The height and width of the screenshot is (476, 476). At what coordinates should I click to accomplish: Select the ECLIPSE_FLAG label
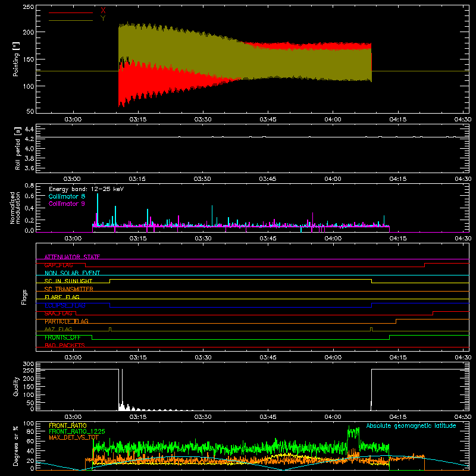pos(65,305)
